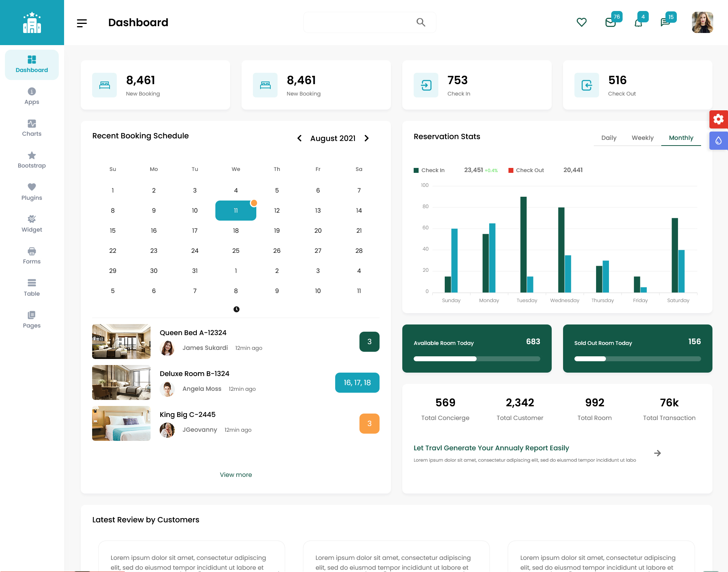Open mail inbox with 76 badge

click(610, 22)
